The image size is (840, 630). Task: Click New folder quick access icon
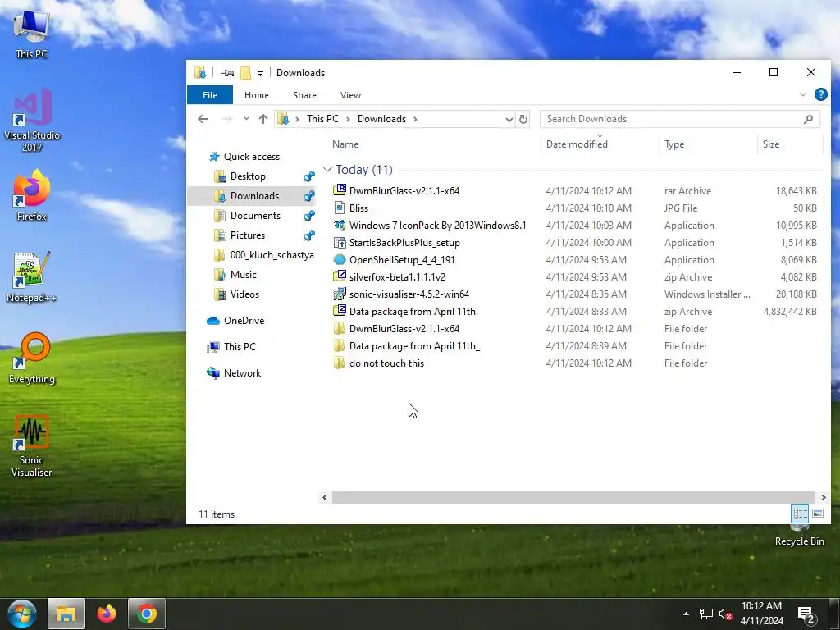pyautogui.click(x=245, y=73)
